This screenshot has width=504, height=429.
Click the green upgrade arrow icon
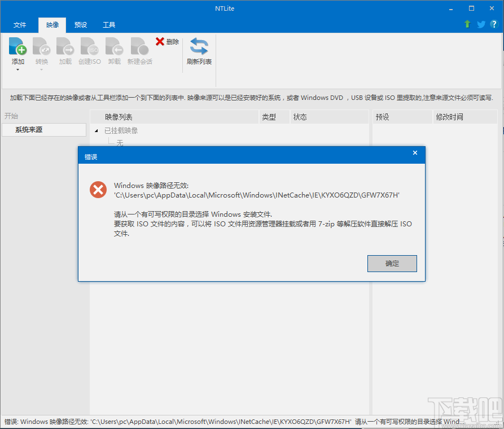click(x=467, y=24)
